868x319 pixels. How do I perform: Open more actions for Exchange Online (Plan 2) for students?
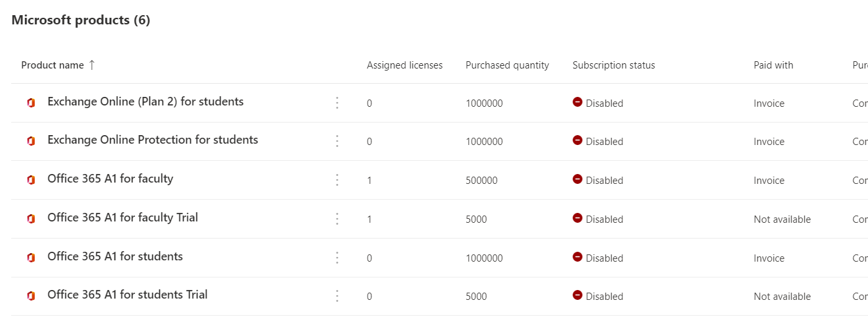tap(337, 103)
